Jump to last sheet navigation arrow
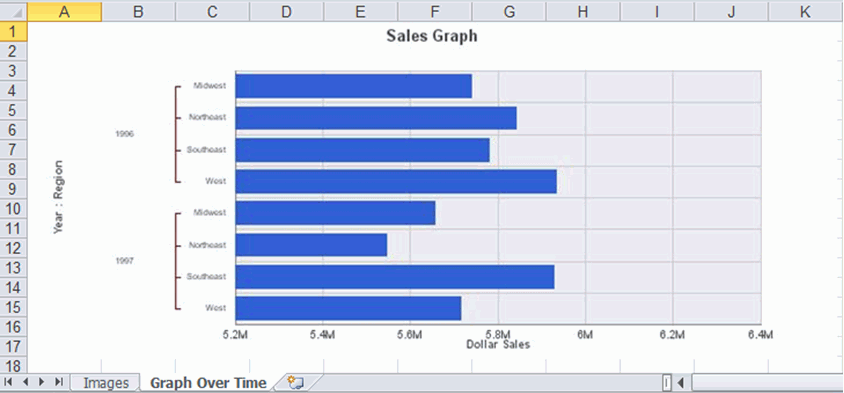 [59, 382]
